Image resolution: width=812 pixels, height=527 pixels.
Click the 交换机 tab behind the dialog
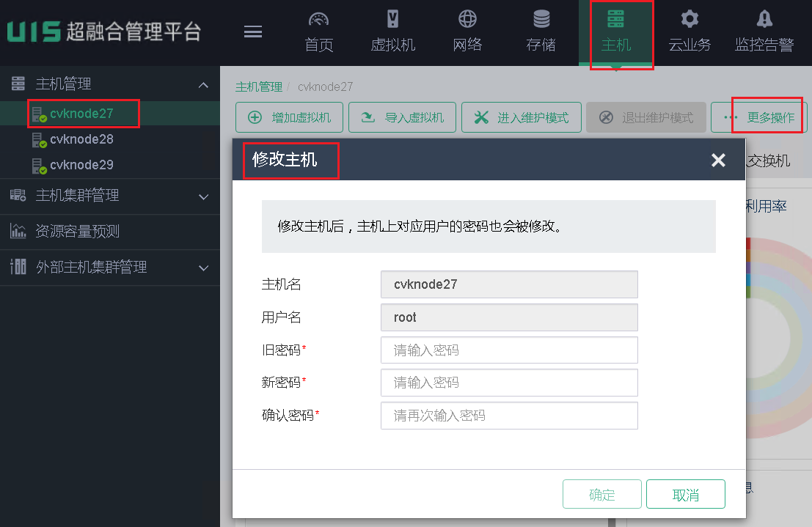(x=769, y=161)
